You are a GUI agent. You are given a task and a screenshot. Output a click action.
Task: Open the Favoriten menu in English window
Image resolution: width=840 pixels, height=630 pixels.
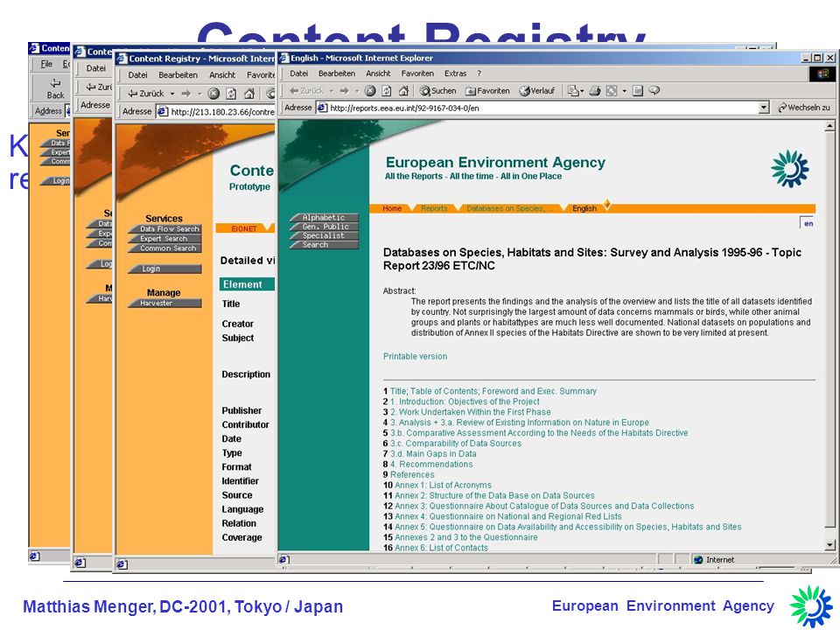point(417,73)
